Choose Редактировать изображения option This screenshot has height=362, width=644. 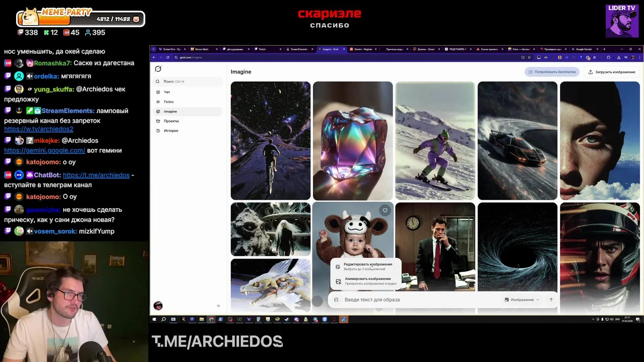[x=365, y=266]
